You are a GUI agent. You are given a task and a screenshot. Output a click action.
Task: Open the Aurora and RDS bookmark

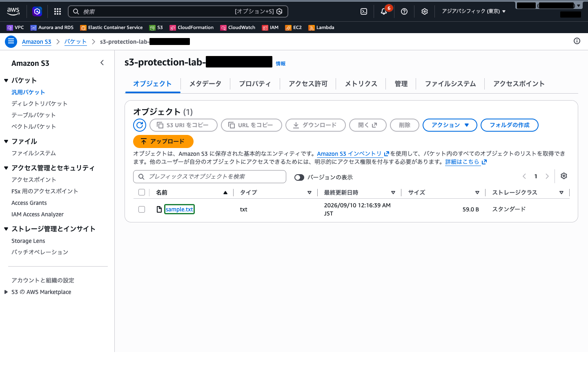[52, 27]
